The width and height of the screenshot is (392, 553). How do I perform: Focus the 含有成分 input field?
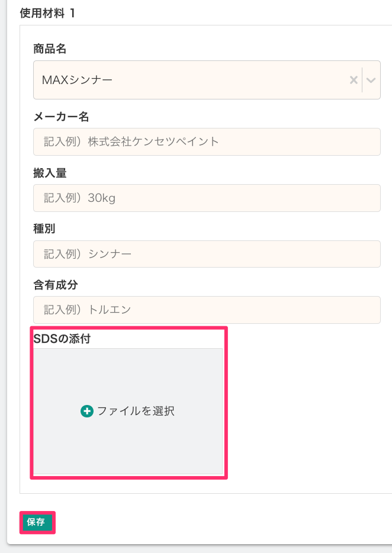click(207, 310)
